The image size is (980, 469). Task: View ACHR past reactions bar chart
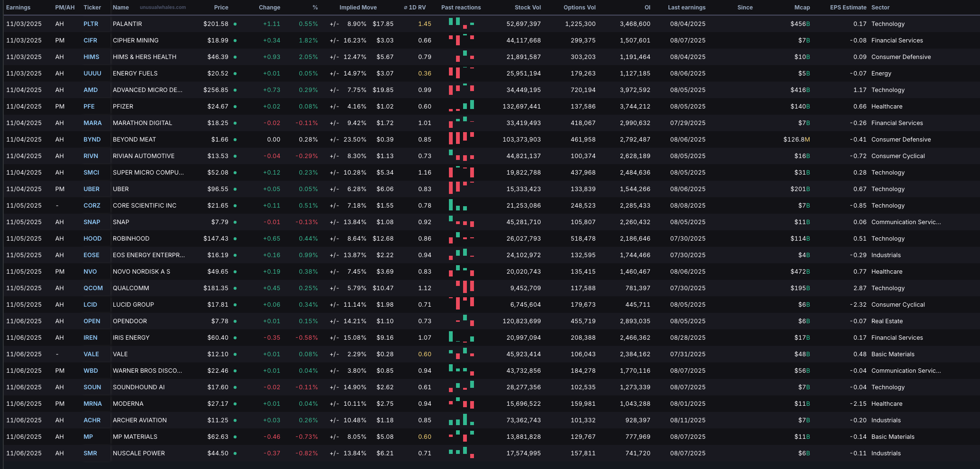(x=461, y=419)
